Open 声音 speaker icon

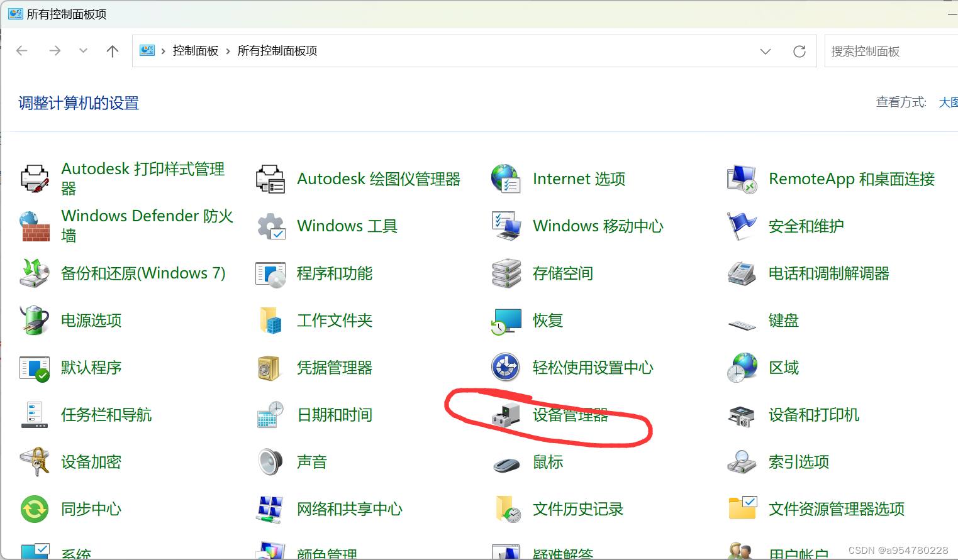(270, 462)
